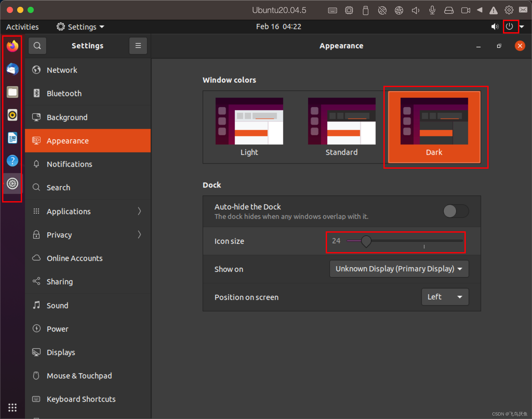
Task: Click the speaker icon in VM toolbar
Action: point(415,10)
